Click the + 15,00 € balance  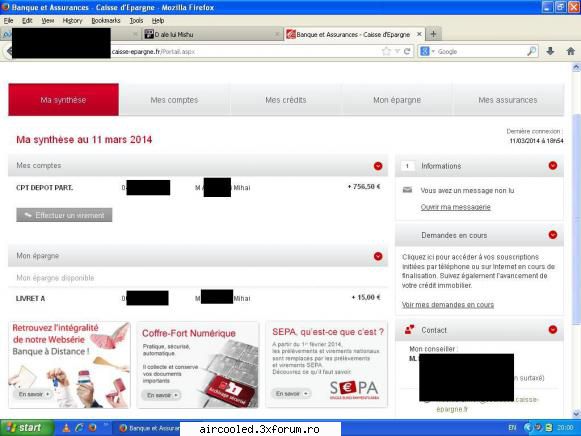[x=366, y=297]
